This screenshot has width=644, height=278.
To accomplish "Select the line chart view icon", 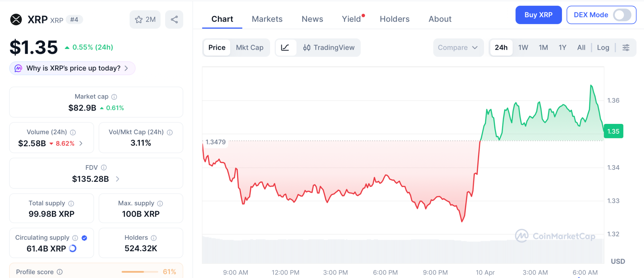I will tap(285, 47).
